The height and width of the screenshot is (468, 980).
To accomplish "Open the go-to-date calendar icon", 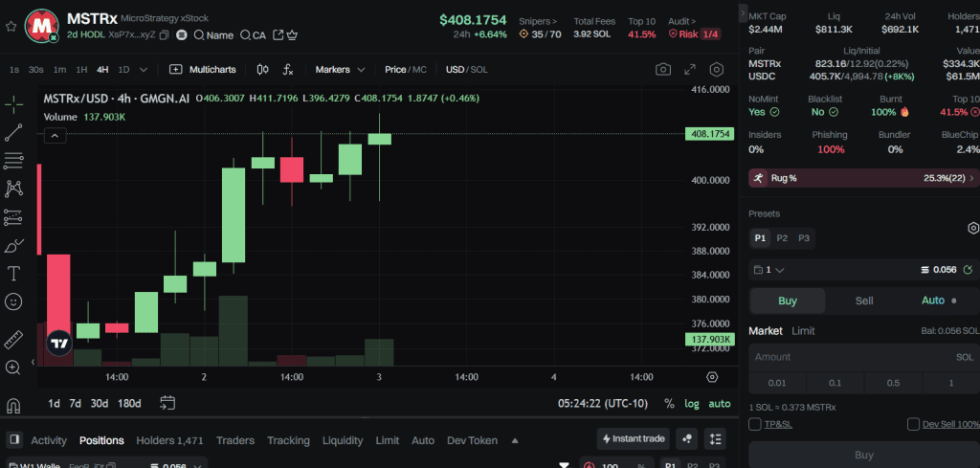I will [167, 403].
